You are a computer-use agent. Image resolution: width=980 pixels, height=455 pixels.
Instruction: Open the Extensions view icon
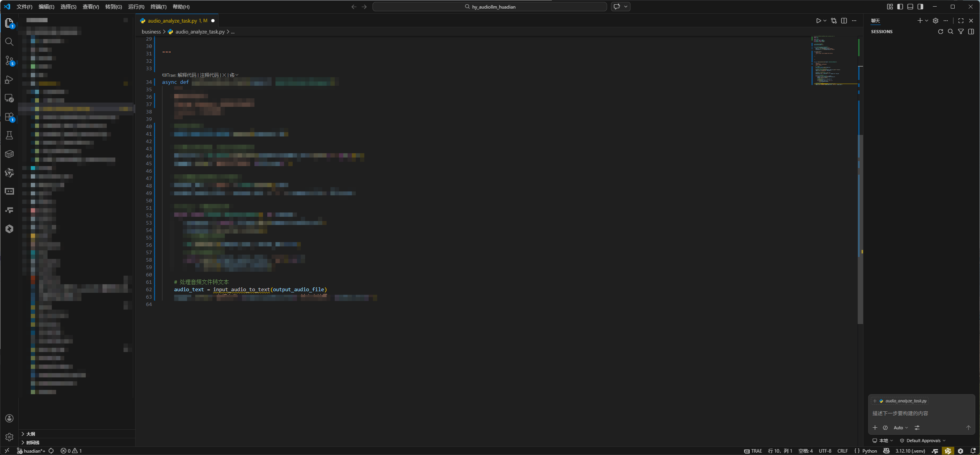[9, 117]
